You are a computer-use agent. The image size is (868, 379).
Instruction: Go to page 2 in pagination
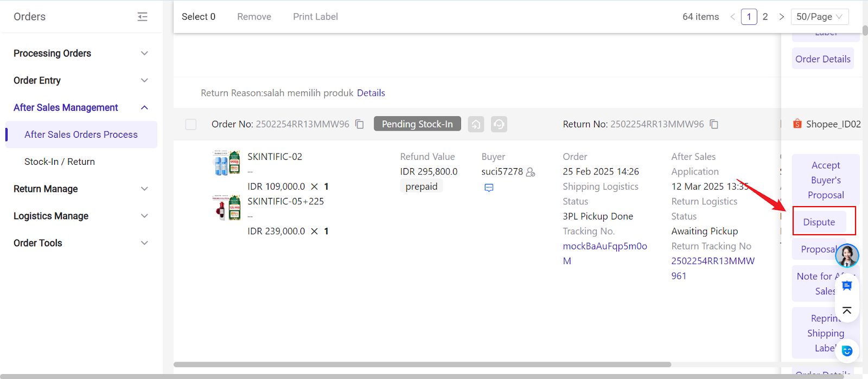765,17
